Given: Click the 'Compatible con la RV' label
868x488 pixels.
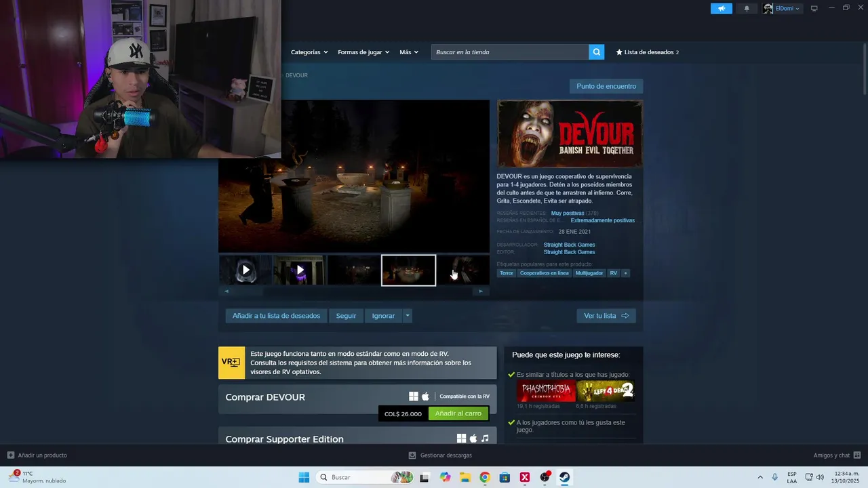Looking at the screenshot, I should click(x=465, y=396).
